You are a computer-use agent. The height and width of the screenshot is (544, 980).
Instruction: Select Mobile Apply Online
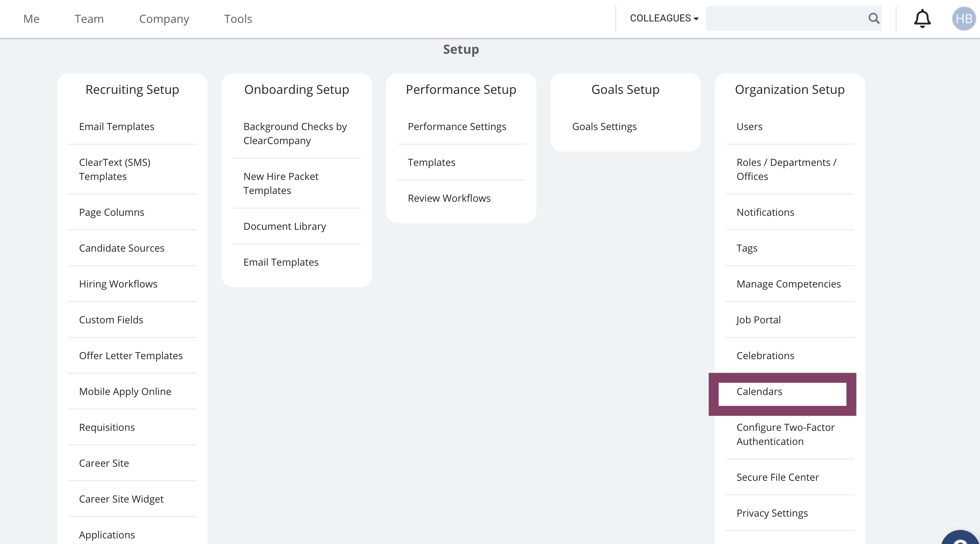(x=125, y=391)
